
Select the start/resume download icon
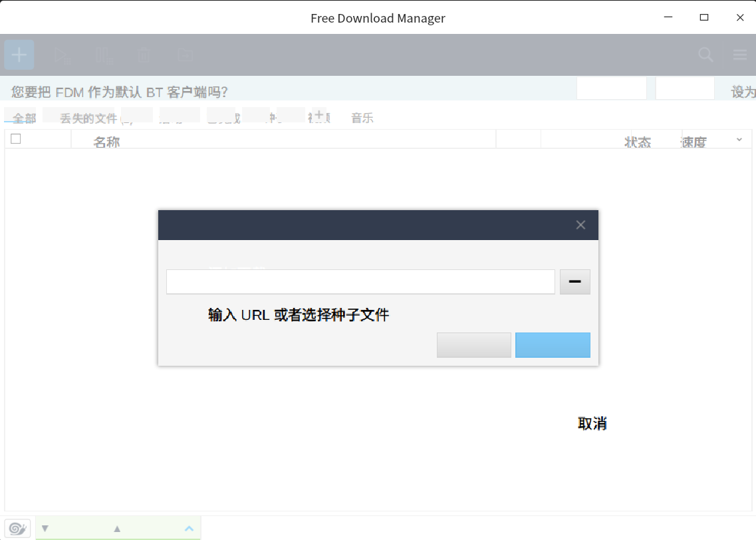pyautogui.click(x=62, y=55)
